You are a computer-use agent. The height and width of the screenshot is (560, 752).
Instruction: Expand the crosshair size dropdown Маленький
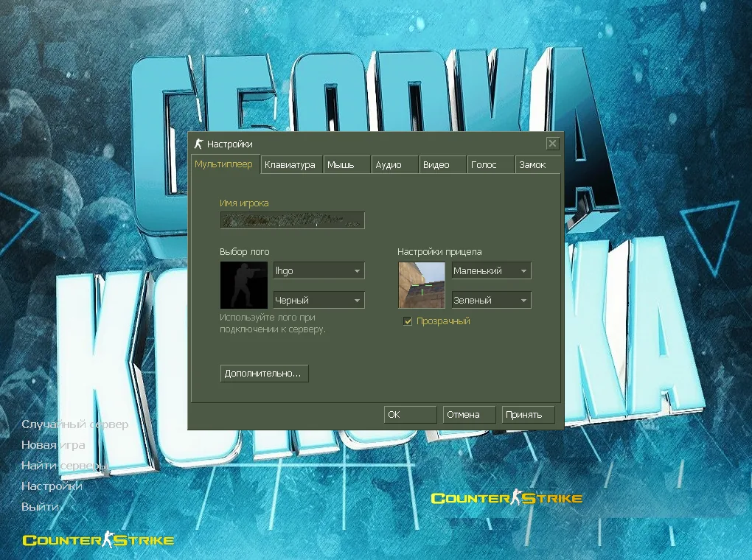492,271
